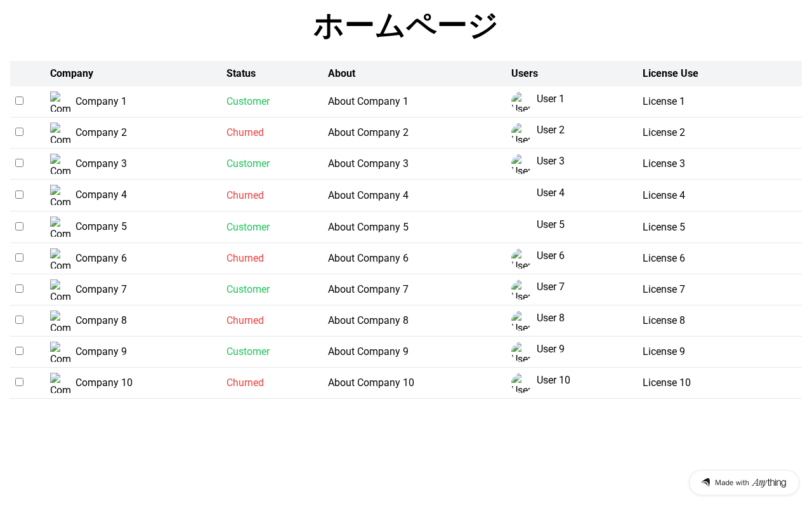Click the License Use column header
This screenshot has height=508, width=812.
(x=670, y=74)
